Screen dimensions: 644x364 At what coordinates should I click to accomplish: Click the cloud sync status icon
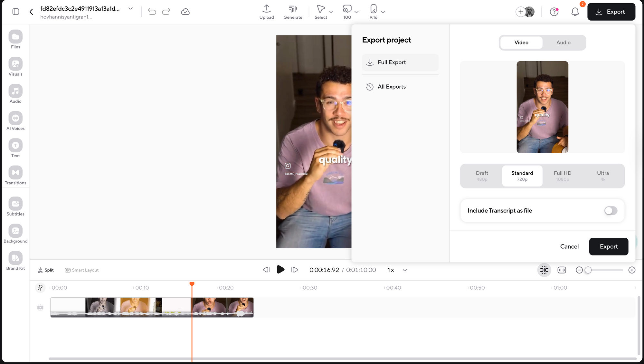coord(185,12)
